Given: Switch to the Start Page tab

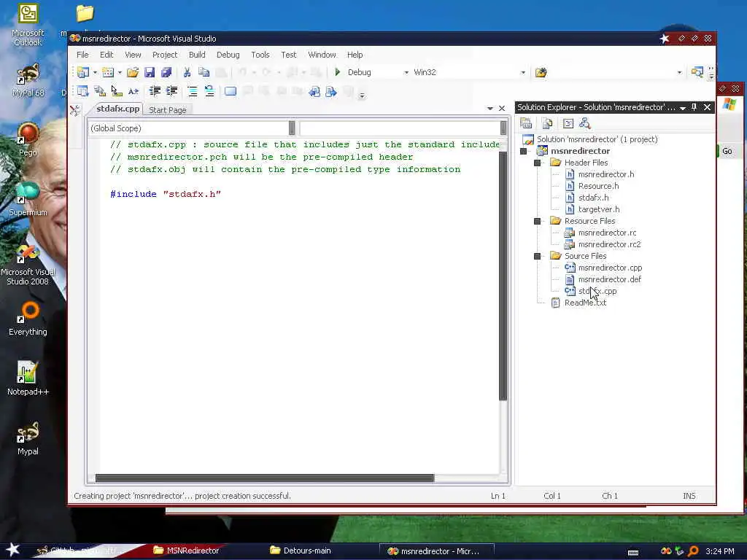Looking at the screenshot, I should click(167, 110).
